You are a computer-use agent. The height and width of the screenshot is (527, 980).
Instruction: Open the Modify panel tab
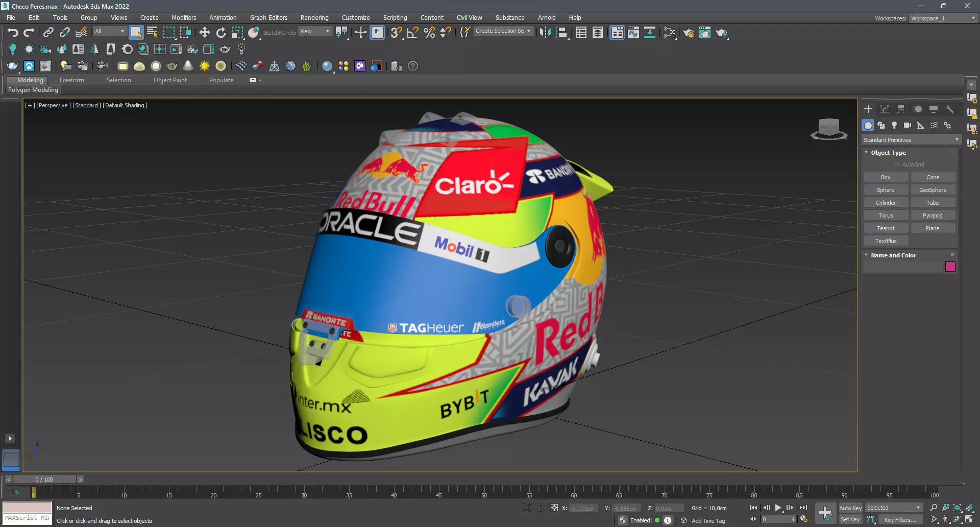[x=885, y=109]
